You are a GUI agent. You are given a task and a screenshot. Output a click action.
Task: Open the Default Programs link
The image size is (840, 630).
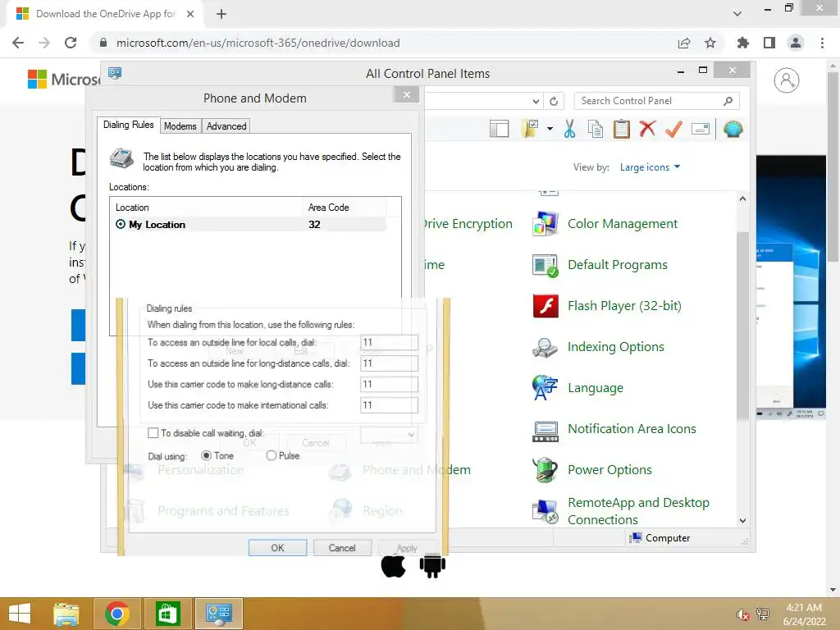[617, 265]
